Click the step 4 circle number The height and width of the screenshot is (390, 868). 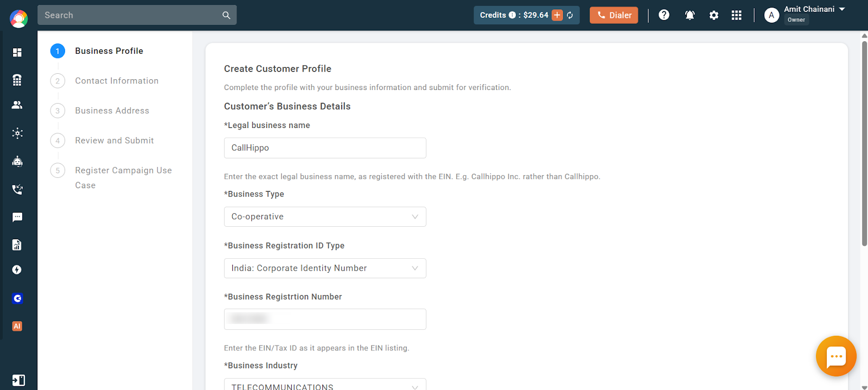pyautogui.click(x=58, y=140)
